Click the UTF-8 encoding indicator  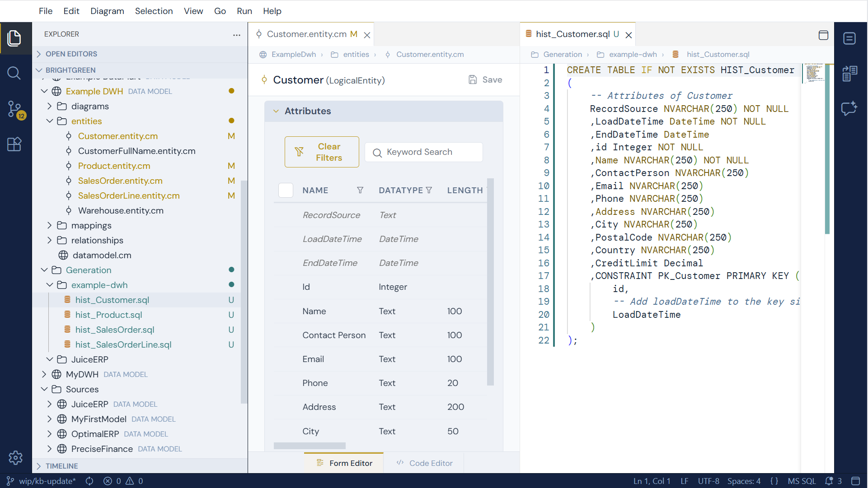(x=708, y=481)
